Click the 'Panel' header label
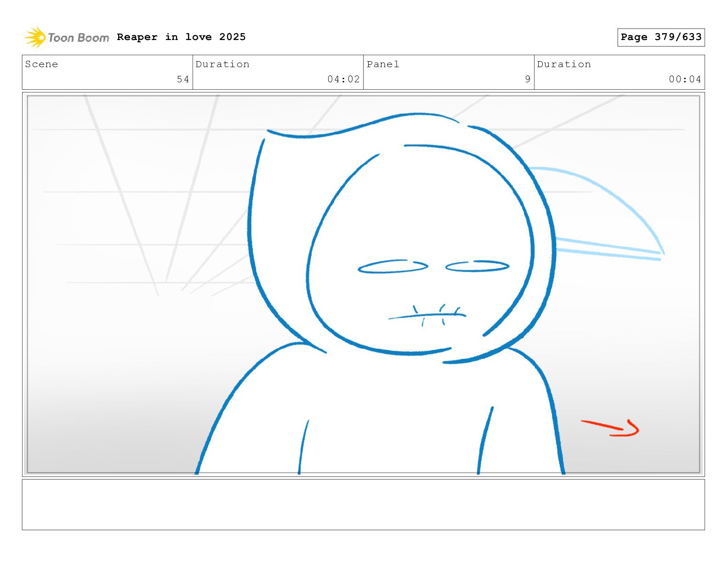This screenshot has height=563, width=728. tap(383, 64)
